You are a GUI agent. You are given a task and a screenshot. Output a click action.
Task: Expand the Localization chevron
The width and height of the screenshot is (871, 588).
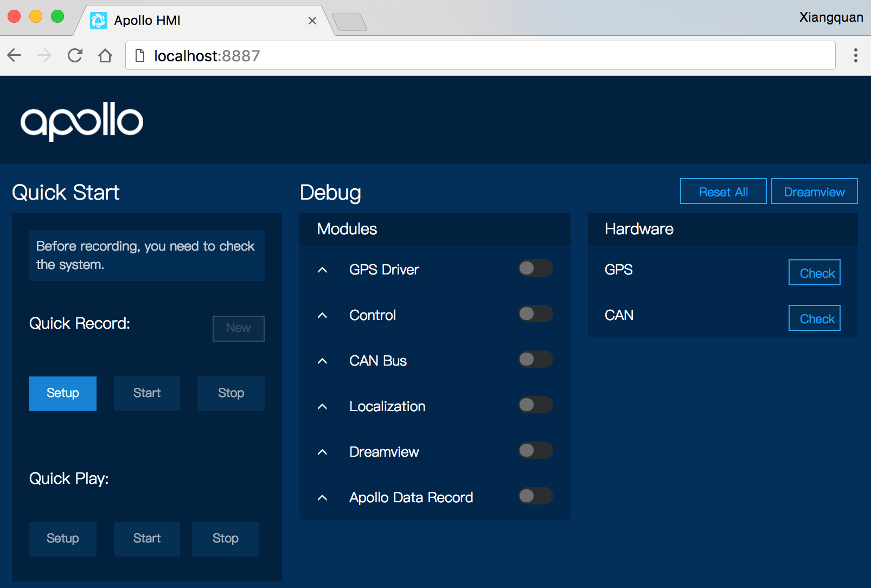322,406
